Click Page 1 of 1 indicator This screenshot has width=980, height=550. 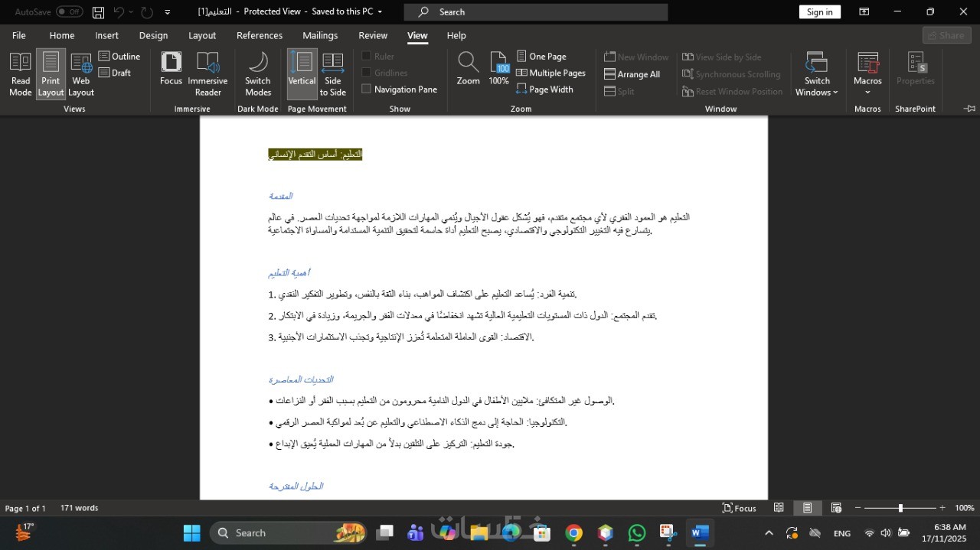tap(25, 508)
